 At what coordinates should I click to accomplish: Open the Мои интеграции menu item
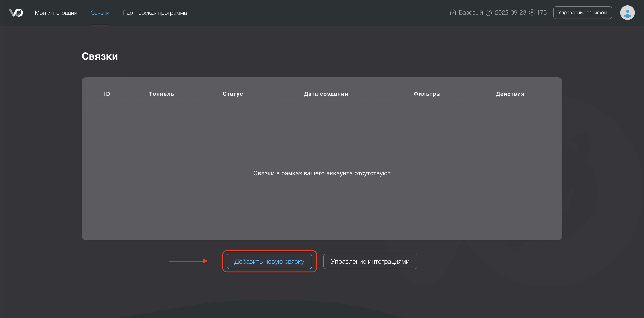[56, 13]
